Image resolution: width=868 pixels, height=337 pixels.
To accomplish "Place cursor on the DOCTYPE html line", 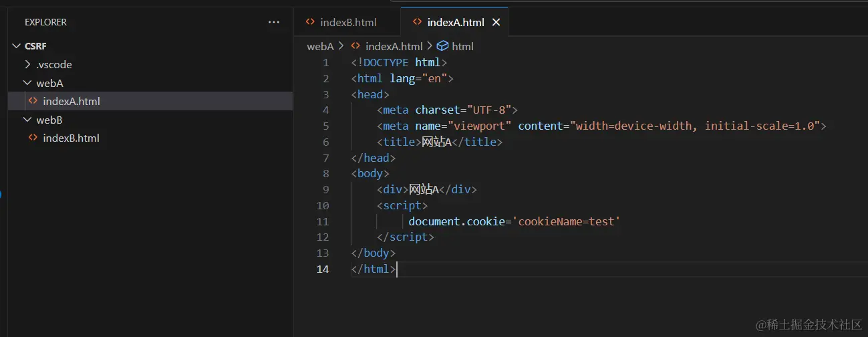I will point(399,62).
